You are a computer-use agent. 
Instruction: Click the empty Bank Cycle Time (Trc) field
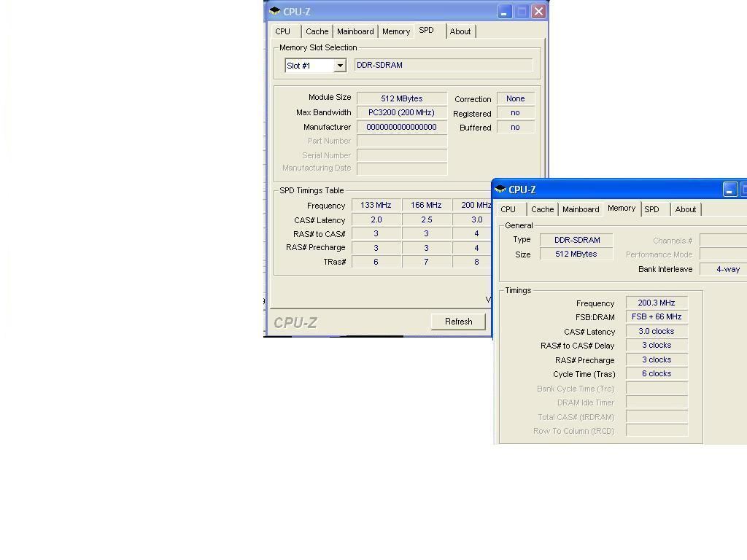[x=657, y=388]
